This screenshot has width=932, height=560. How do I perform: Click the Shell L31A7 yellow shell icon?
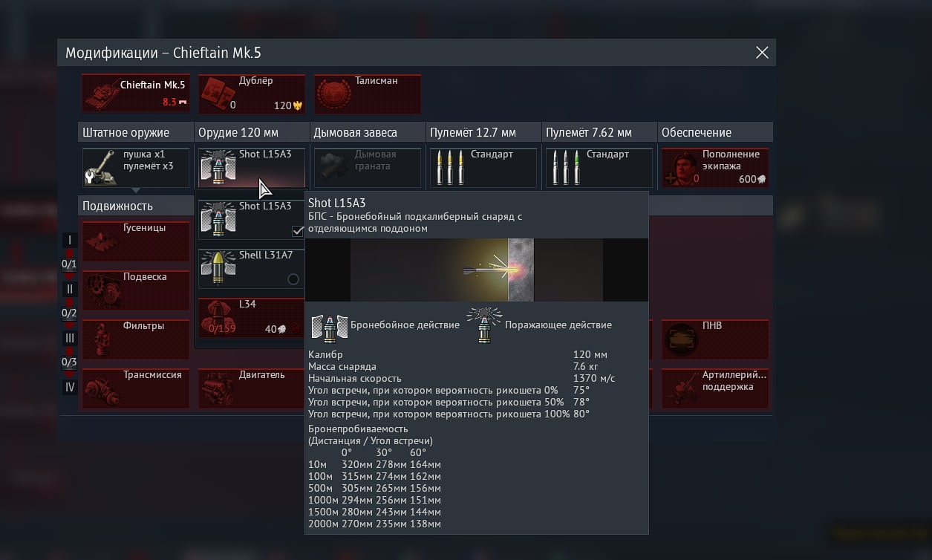coord(218,268)
